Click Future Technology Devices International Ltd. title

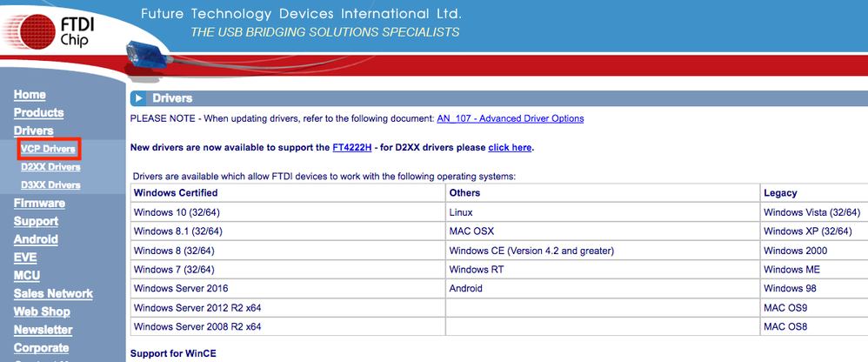(x=301, y=13)
